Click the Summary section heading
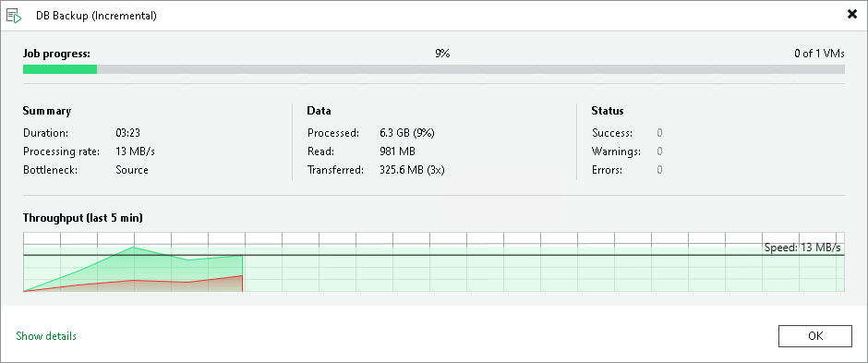Image resolution: width=868 pixels, height=363 pixels. (46, 111)
